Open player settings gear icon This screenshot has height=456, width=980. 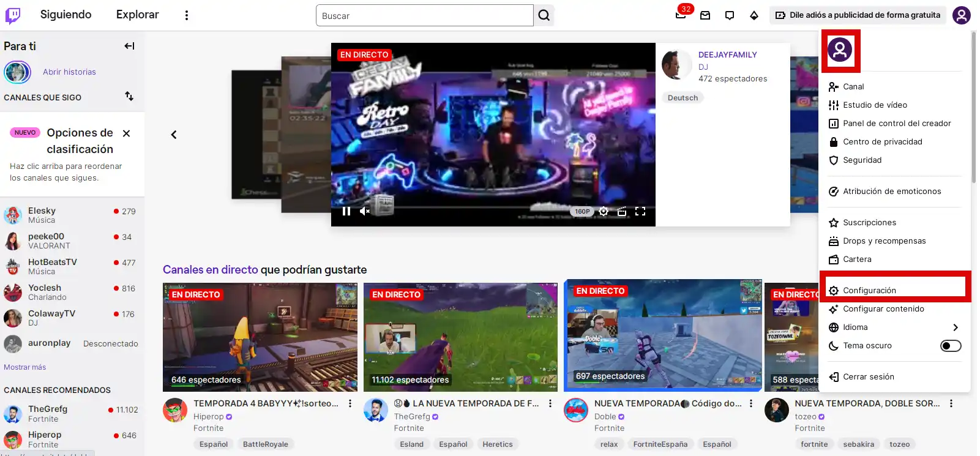(x=604, y=211)
